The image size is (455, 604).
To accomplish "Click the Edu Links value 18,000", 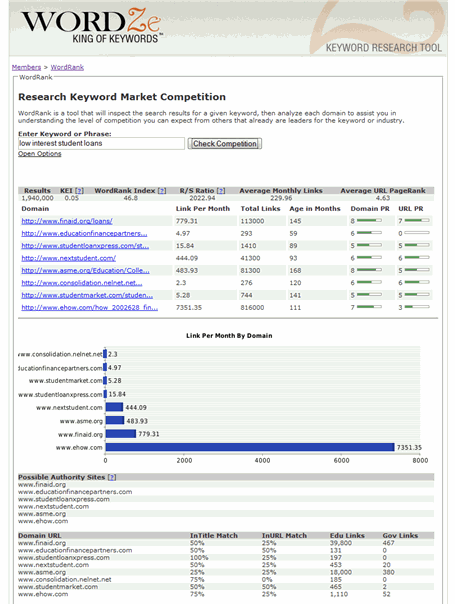I will (x=341, y=572).
